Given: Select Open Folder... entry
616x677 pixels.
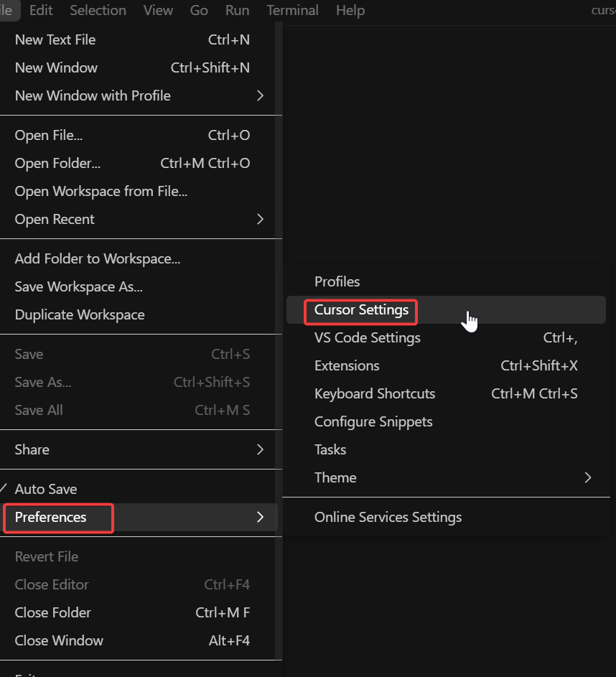Looking at the screenshot, I should [x=57, y=164].
